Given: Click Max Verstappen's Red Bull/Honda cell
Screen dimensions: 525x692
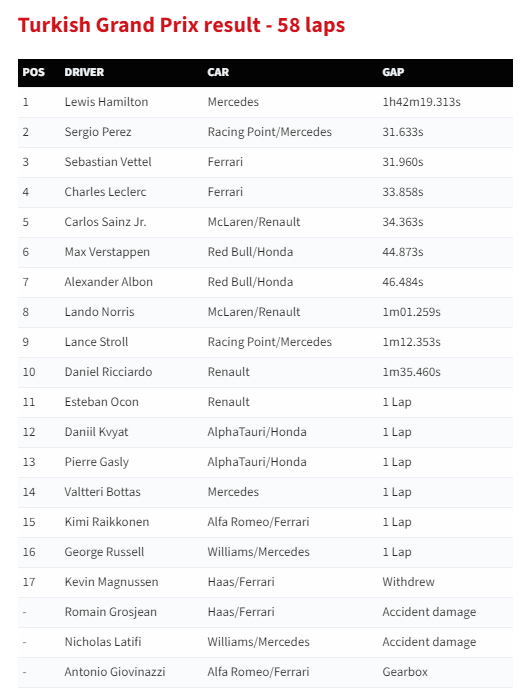Looking at the screenshot, I should [250, 252].
